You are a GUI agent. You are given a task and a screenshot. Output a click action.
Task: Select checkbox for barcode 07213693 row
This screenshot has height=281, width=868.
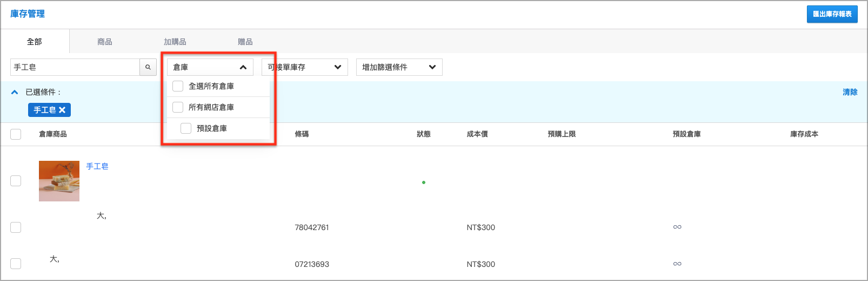point(16,264)
